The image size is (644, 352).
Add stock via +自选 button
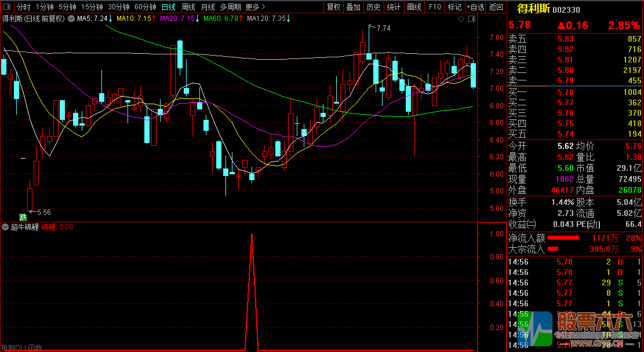point(475,7)
